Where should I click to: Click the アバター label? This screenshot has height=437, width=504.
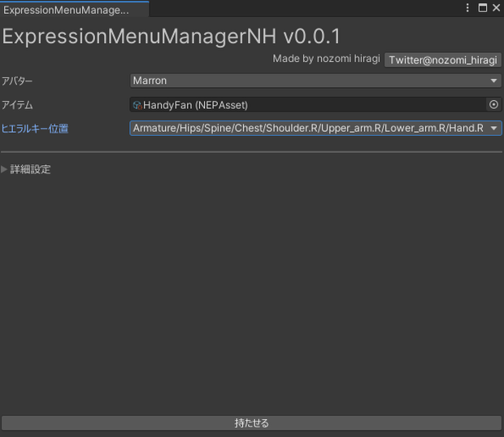(x=17, y=81)
